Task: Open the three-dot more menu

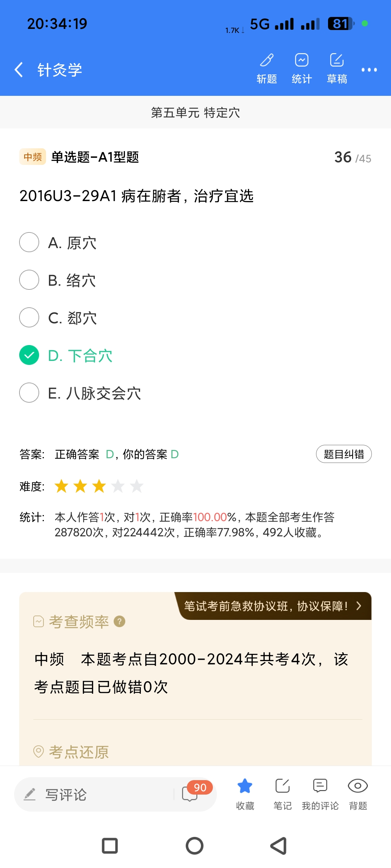Action: click(x=369, y=69)
